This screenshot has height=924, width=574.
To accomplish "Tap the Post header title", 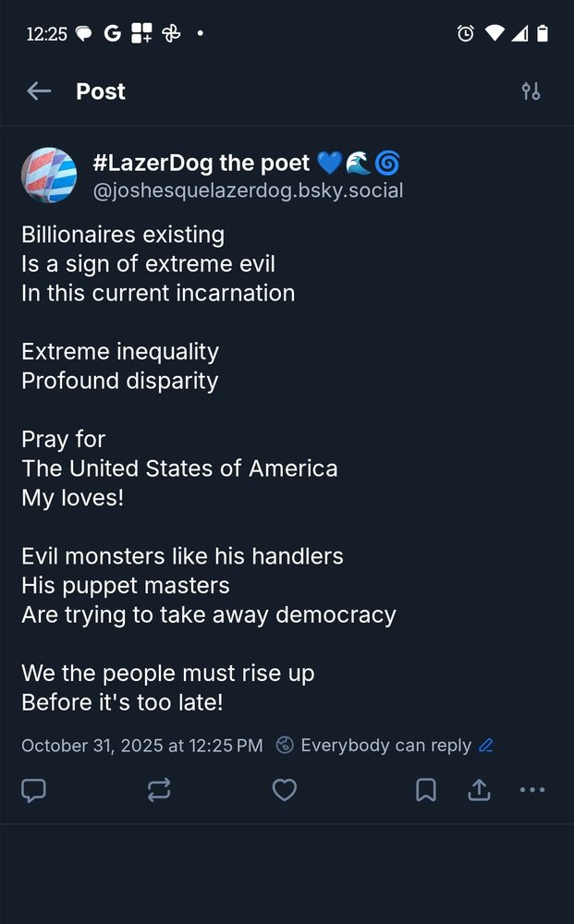I will (100, 91).
